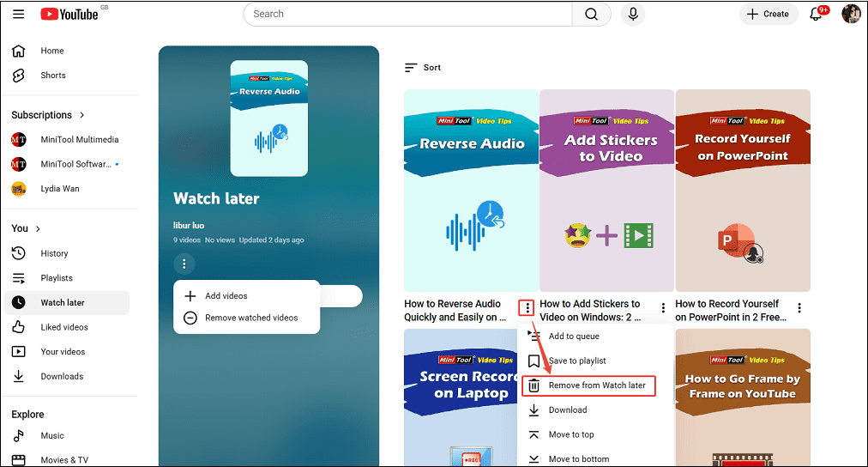The image size is (868, 467).
Task: Click the Sort lines icon
Action: click(410, 68)
